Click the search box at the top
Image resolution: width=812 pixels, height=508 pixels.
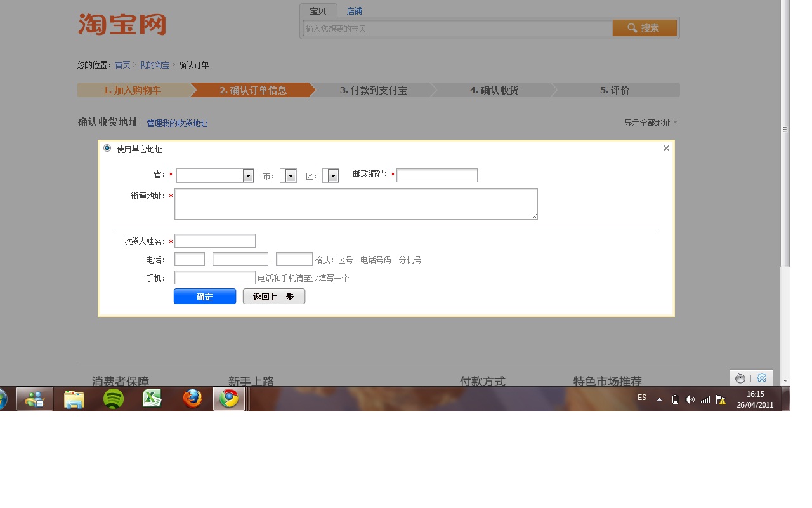457,28
